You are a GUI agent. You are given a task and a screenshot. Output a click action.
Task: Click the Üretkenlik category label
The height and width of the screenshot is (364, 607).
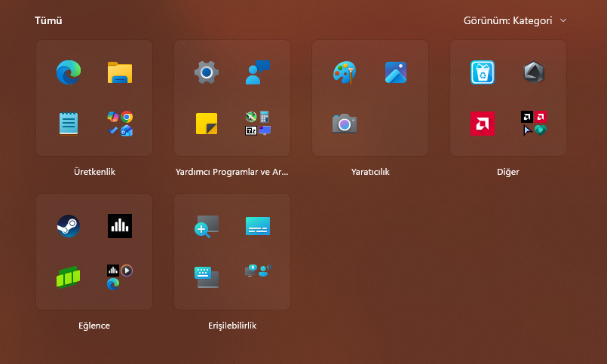click(x=94, y=172)
